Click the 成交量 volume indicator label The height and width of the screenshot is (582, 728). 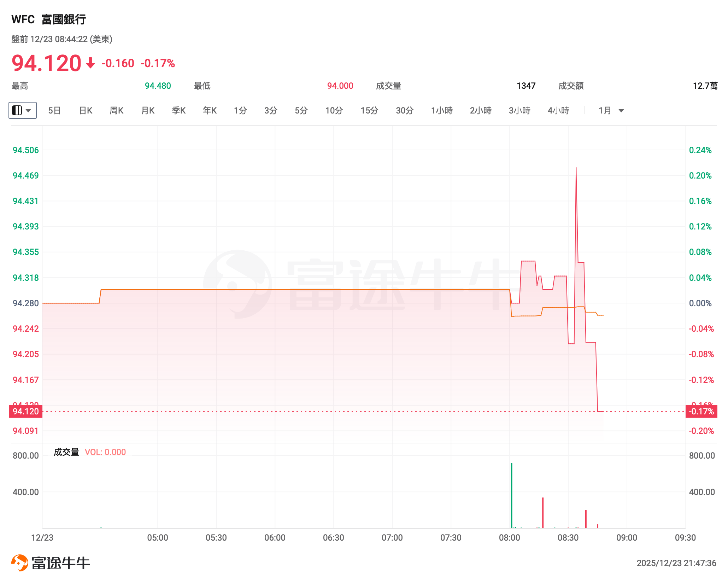[66, 452]
